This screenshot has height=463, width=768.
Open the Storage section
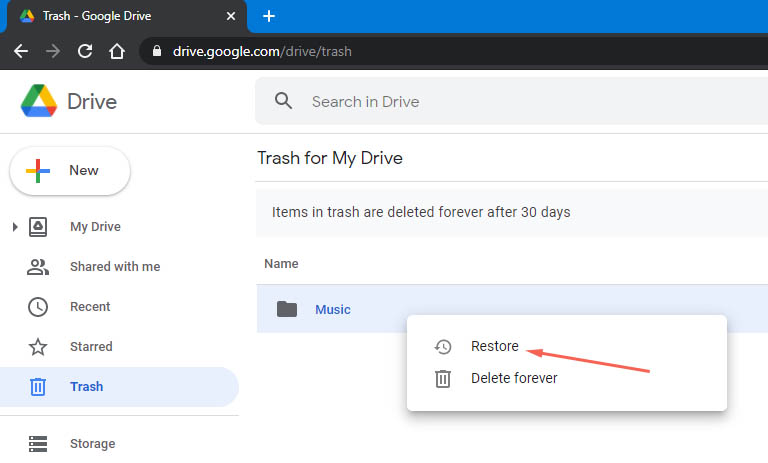tap(93, 443)
